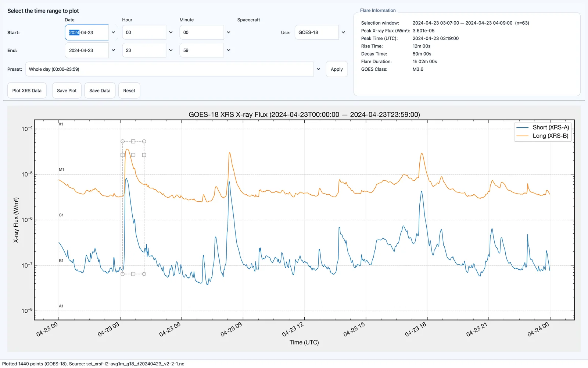Open the Start date dropdown arrow
Viewport: 588px width, 368px height.
click(x=114, y=32)
